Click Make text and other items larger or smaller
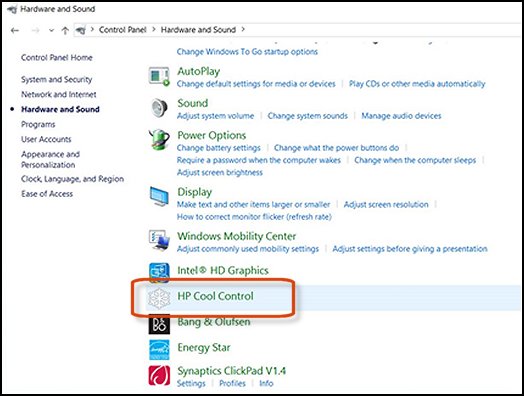 [x=253, y=205]
